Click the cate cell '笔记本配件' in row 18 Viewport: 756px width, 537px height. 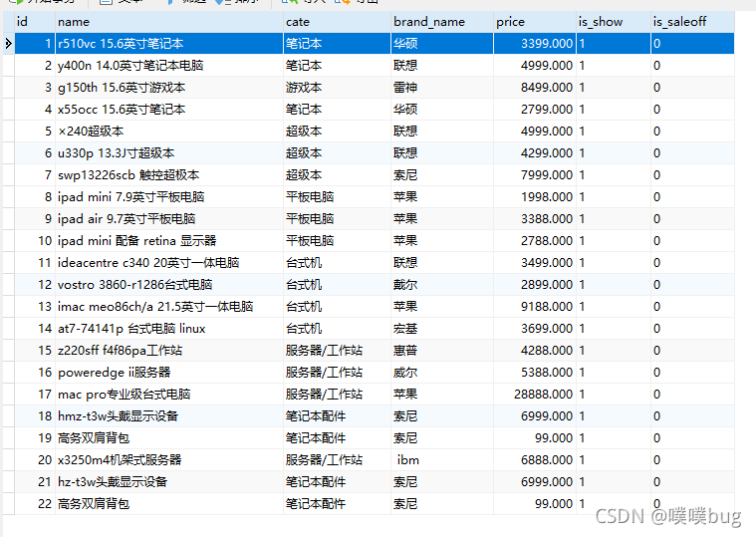point(337,416)
